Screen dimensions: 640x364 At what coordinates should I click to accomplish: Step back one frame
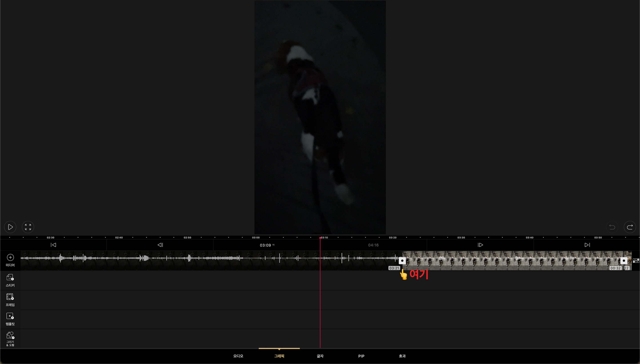click(x=160, y=245)
